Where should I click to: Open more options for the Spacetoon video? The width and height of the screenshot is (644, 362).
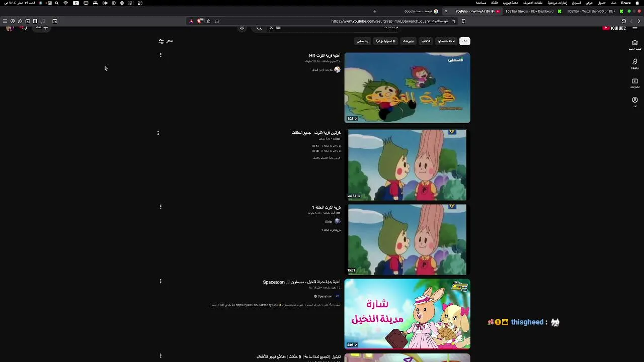pos(160,282)
